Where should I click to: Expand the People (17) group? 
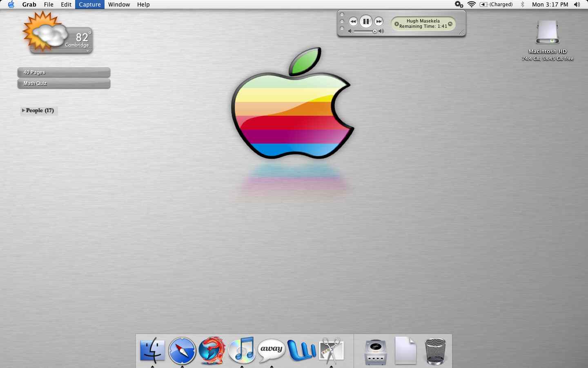[24, 110]
